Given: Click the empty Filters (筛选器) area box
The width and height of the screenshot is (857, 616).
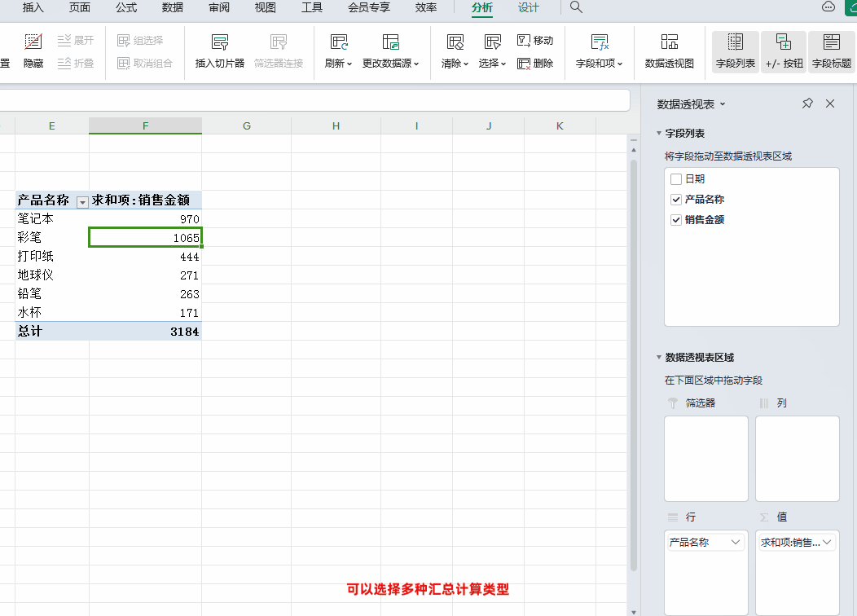Looking at the screenshot, I should tap(706, 459).
